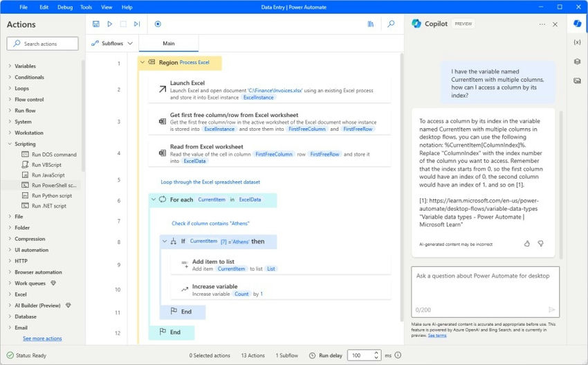Click the ExcelInstance variable in Launch Excel
The height and width of the screenshot is (365, 588).
pos(259,97)
